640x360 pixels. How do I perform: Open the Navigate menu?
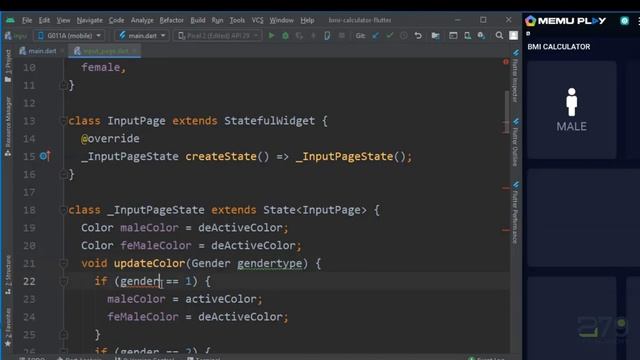(89, 20)
